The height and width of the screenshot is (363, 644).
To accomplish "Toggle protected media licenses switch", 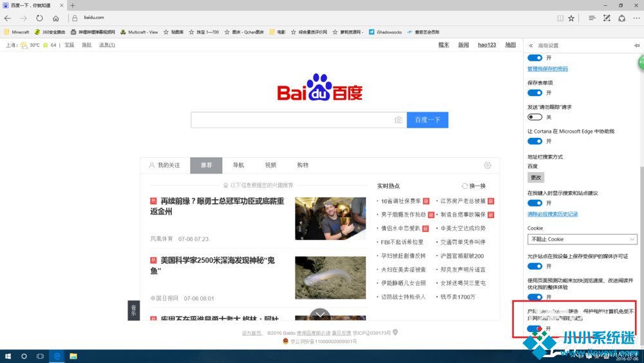I will [x=535, y=266].
